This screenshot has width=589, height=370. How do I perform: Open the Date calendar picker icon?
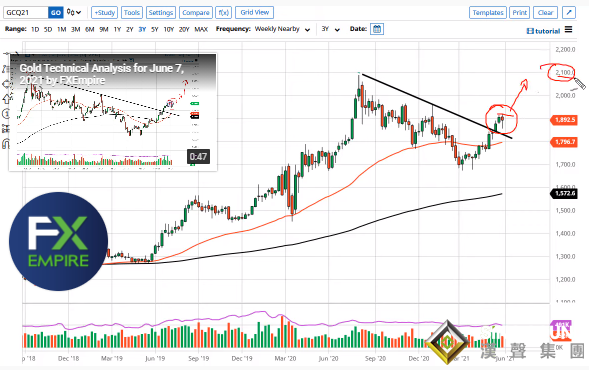377,29
